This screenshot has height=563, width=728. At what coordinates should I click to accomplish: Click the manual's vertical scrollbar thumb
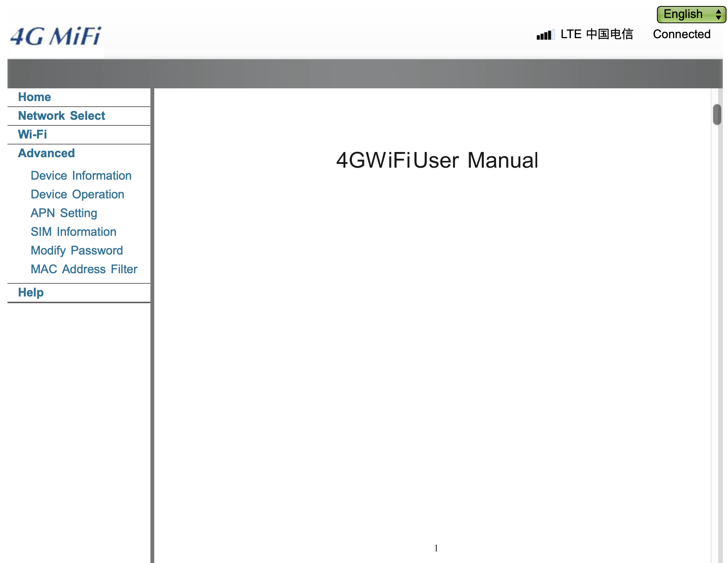[x=717, y=115]
